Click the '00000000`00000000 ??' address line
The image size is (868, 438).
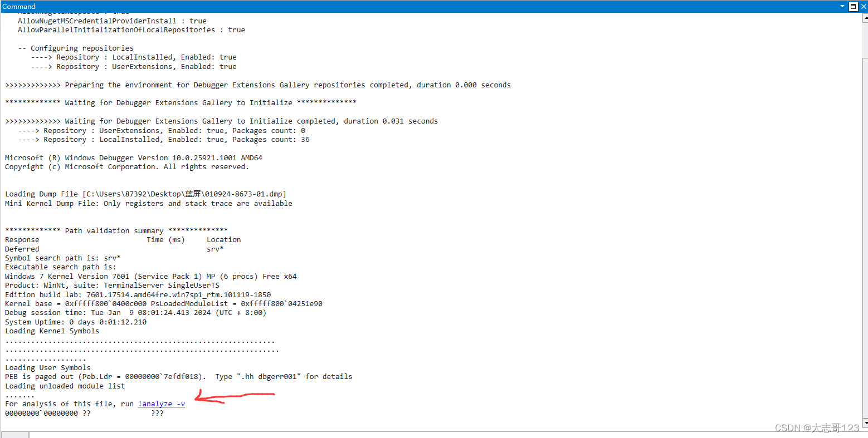pos(84,414)
